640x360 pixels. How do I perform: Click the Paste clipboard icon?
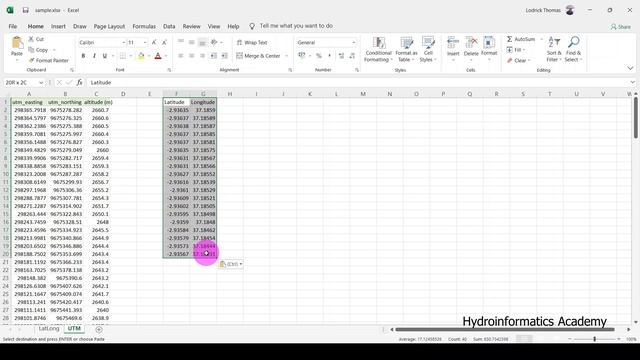(x=17, y=43)
